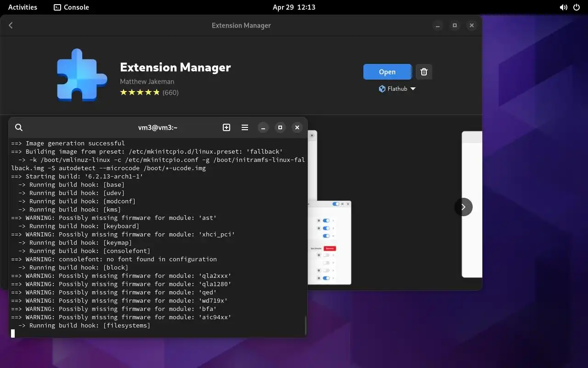Click the 'consolefont: no font found' warning
Viewport: 588px width, 368px height.
click(x=114, y=259)
